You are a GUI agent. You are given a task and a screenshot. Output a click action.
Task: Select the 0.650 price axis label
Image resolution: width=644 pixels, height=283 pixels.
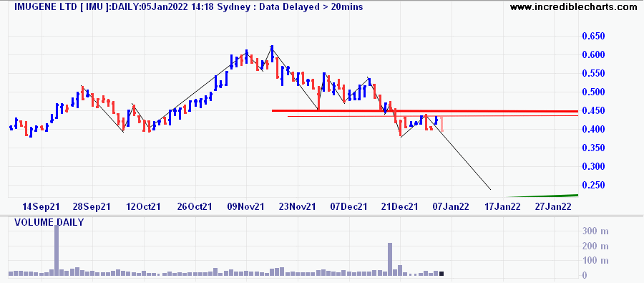593,37
